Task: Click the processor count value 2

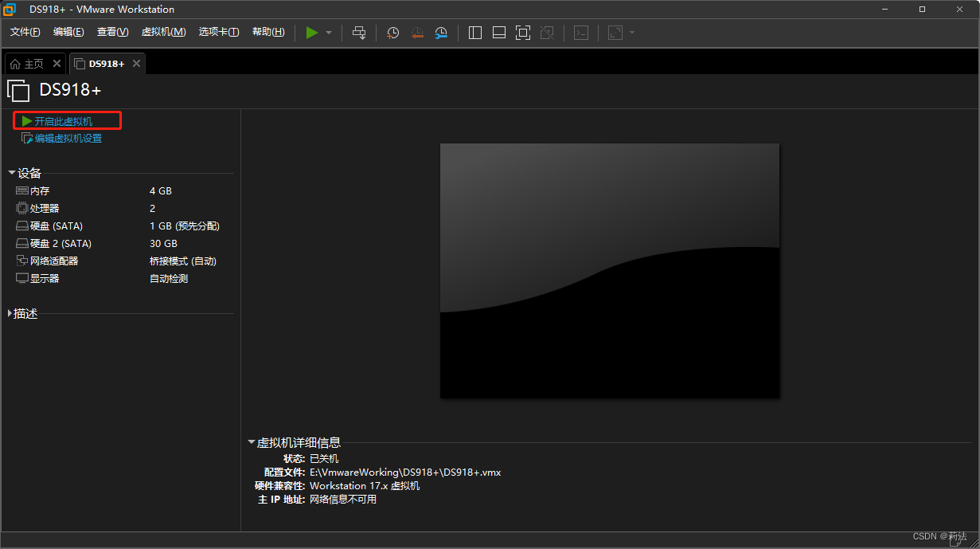Action: click(153, 209)
